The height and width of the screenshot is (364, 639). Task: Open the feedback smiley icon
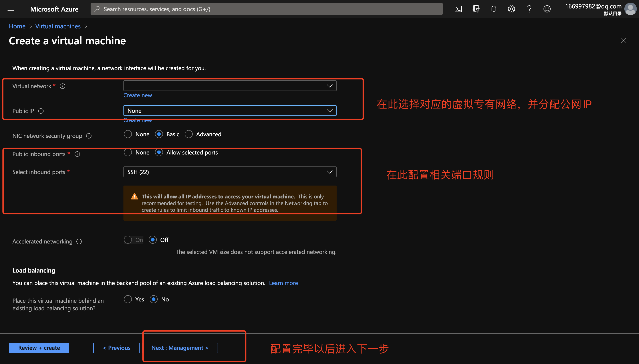pos(547,9)
